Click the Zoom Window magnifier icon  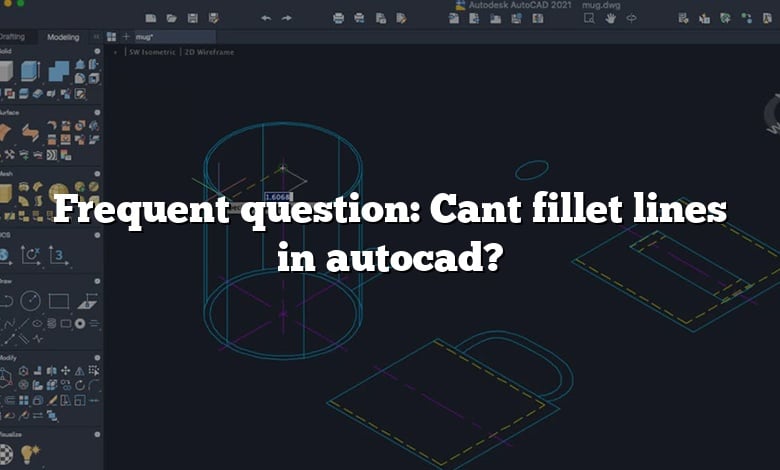589,18
